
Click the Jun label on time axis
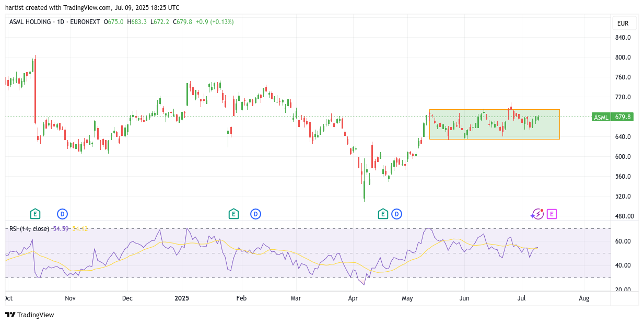(464, 298)
